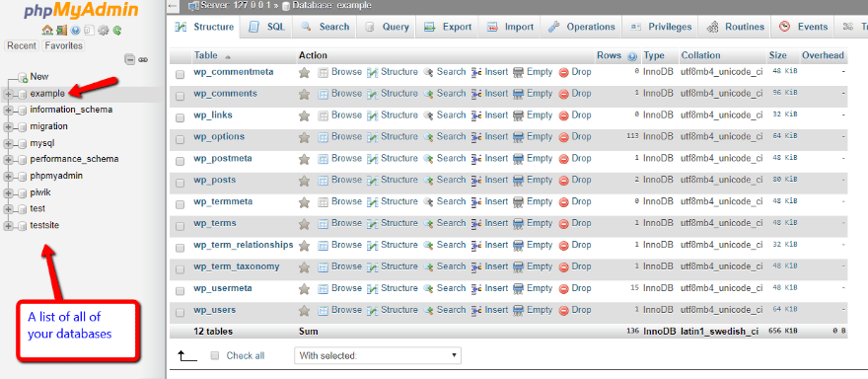Click Structure link for wp_links
The image size is (868, 379).
(x=399, y=115)
